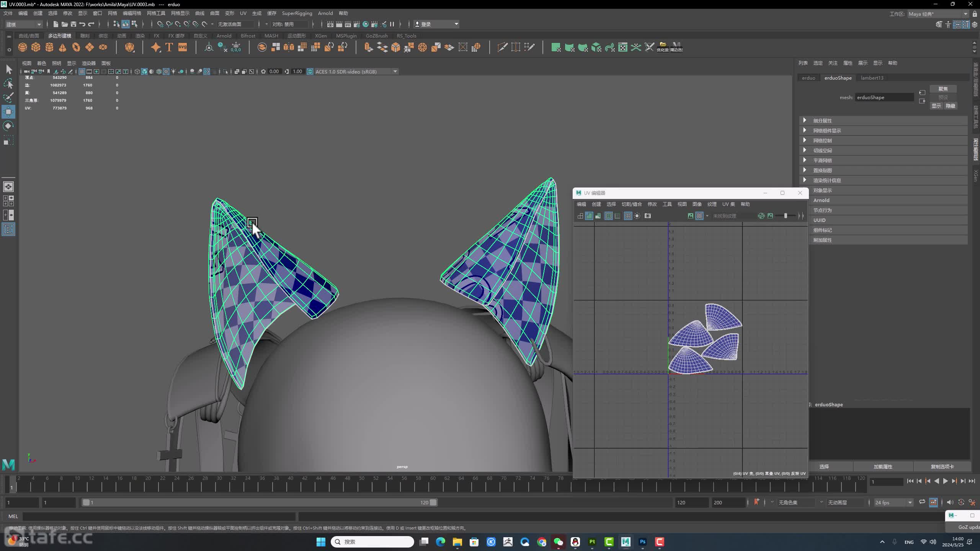
Task: Click the 聚焦 button in attribute editor
Action: [x=943, y=89]
